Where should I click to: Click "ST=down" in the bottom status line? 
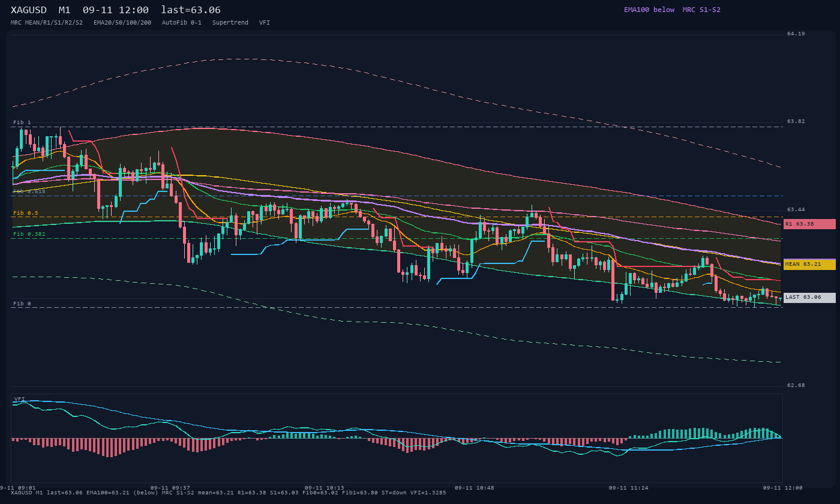coord(394,493)
